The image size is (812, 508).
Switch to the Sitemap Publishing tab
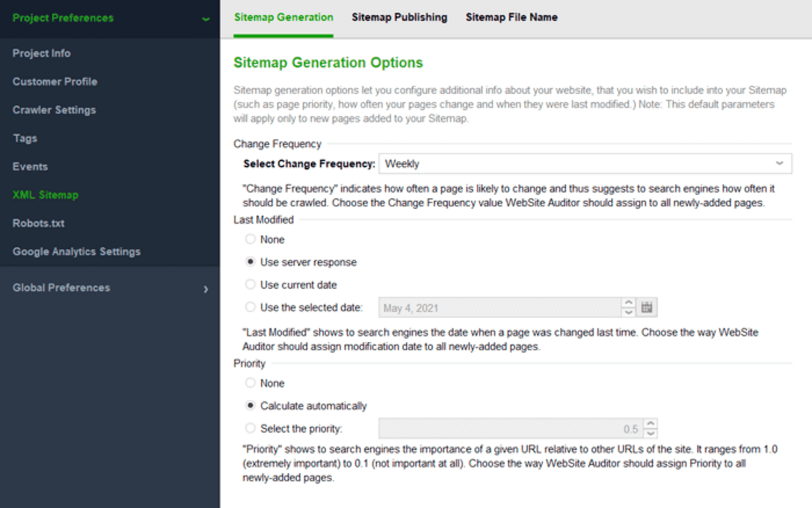[399, 18]
